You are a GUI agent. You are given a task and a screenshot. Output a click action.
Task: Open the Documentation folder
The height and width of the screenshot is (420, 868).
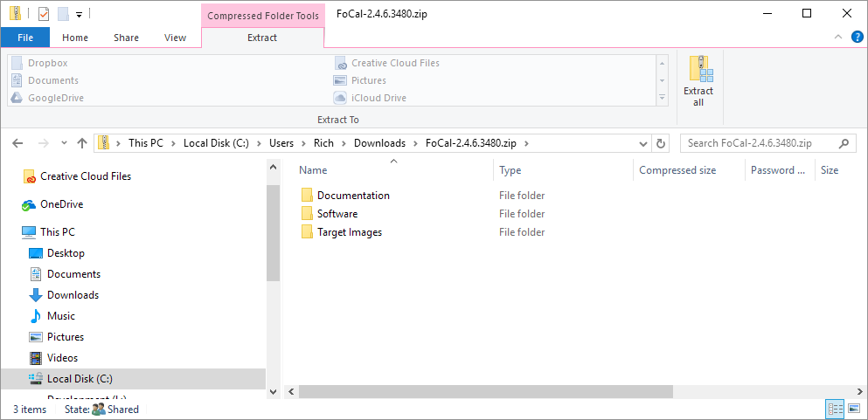[353, 196]
